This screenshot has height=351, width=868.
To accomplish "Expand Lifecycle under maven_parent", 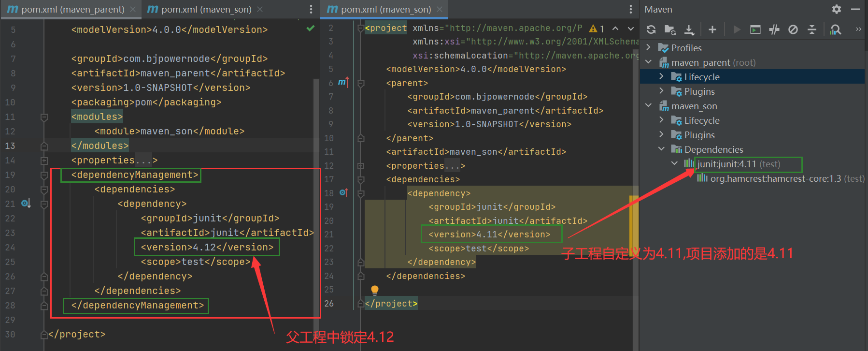I will 662,76.
